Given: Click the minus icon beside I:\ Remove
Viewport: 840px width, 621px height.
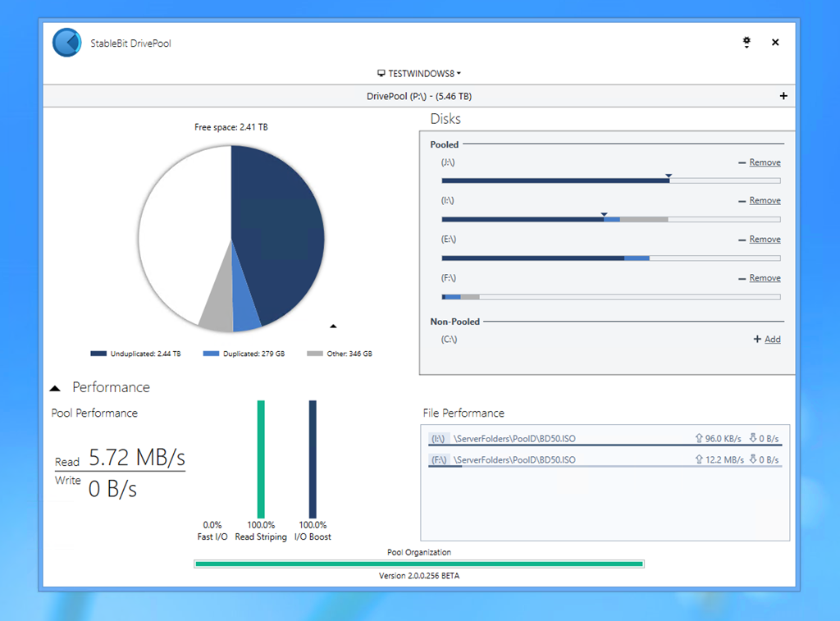Looking at the screenshot, I should [x=742, y=201].
